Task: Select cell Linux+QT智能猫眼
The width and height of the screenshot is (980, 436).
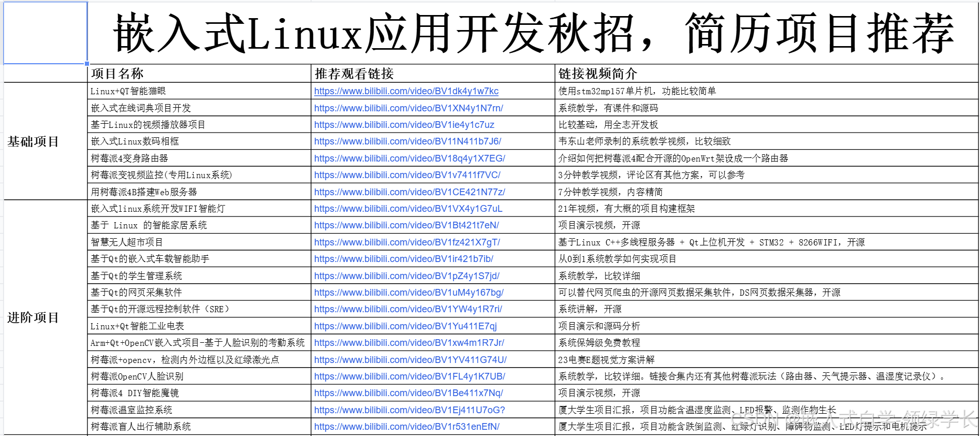Action: 199,91
